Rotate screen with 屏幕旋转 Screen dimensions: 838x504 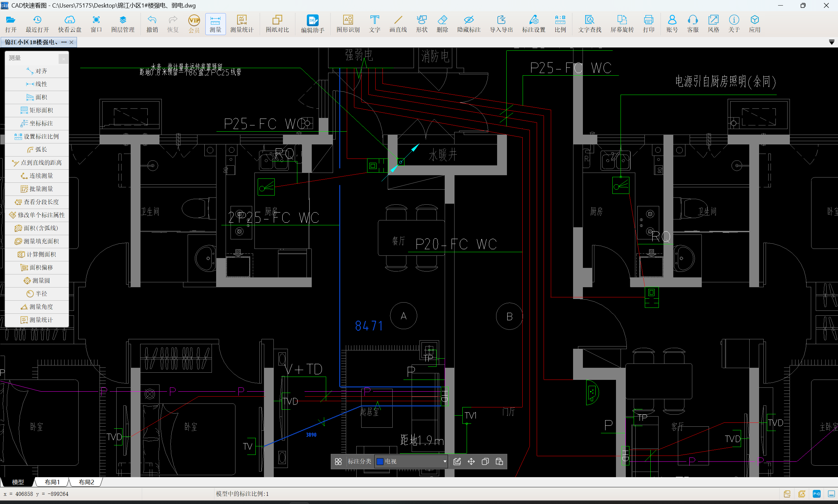coord(622,24)
